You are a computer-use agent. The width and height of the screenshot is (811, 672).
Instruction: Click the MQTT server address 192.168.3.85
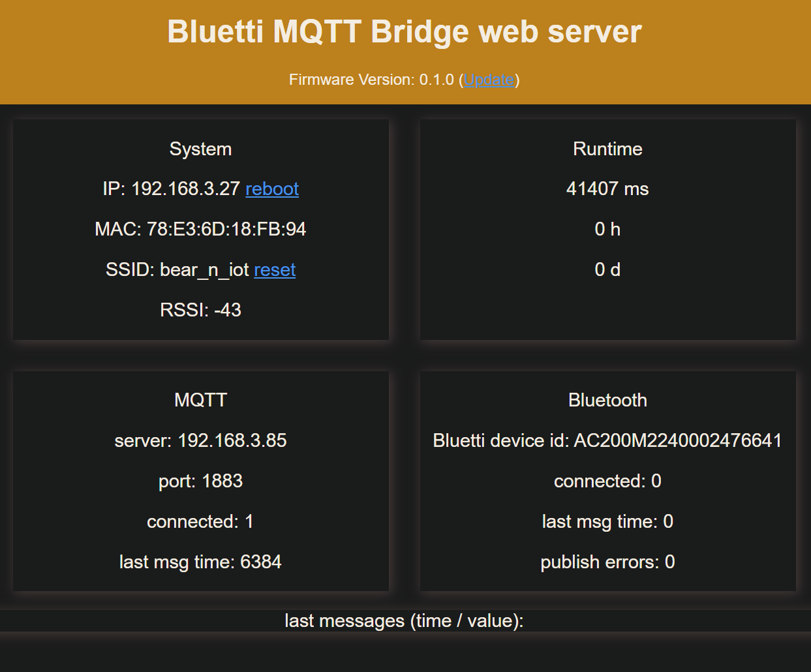(x=200, y=440)
